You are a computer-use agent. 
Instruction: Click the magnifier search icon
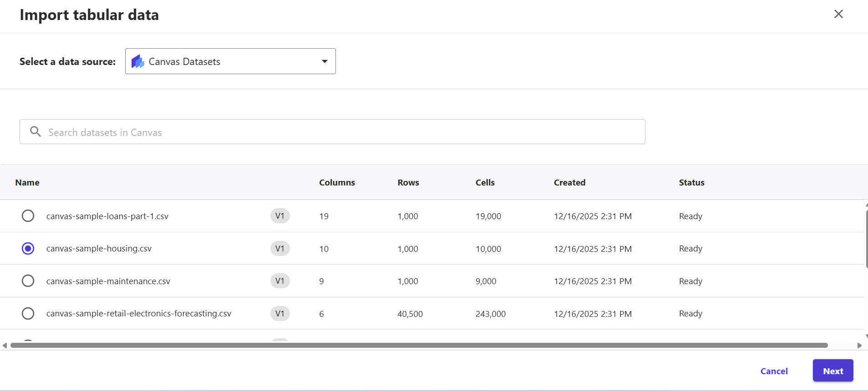click(x=36, y=132)
